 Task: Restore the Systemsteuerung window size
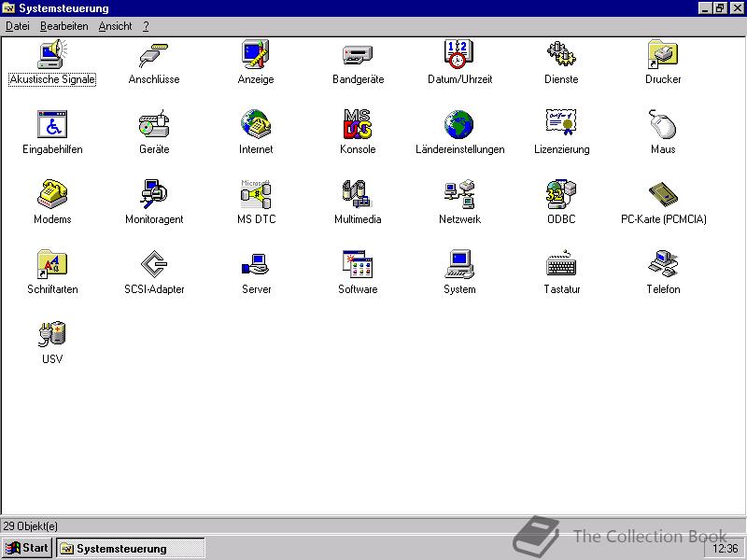pyautogui.click(x=720, y=8)
